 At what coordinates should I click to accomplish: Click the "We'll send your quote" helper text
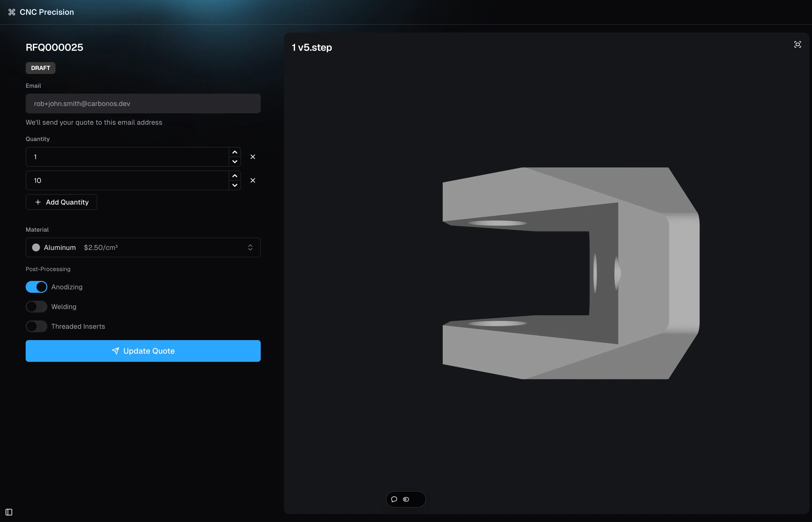94,122
